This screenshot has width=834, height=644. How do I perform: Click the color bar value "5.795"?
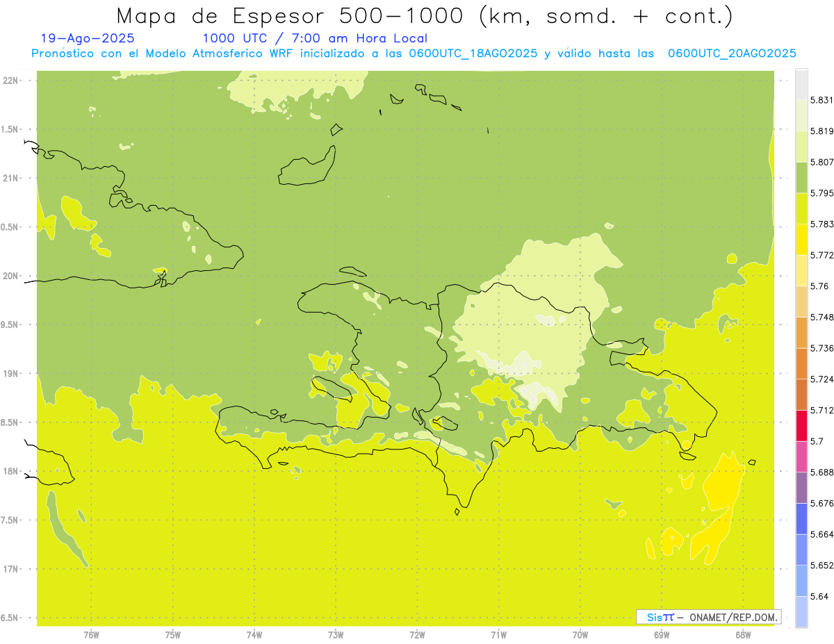(822, 193)
